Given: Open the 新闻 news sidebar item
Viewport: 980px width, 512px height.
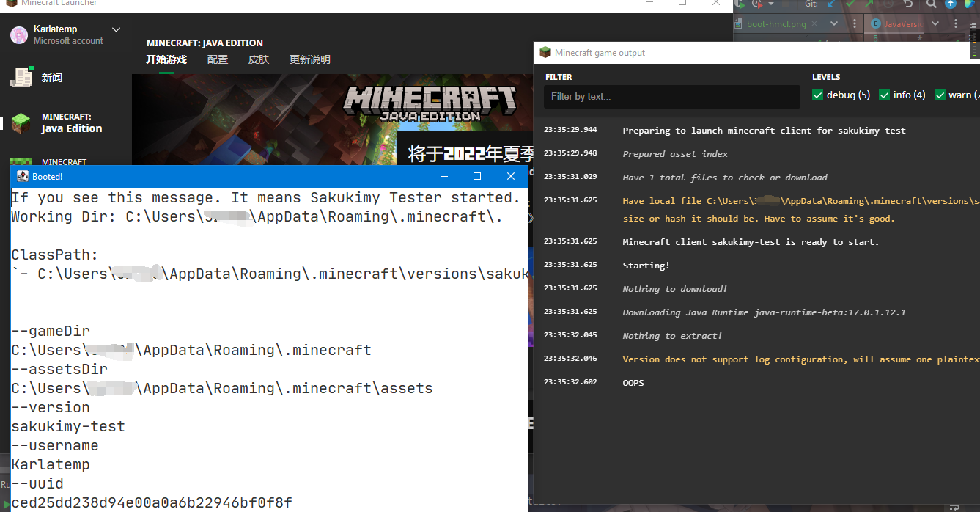Looking at the screenshot, I should tap(52, 78).
